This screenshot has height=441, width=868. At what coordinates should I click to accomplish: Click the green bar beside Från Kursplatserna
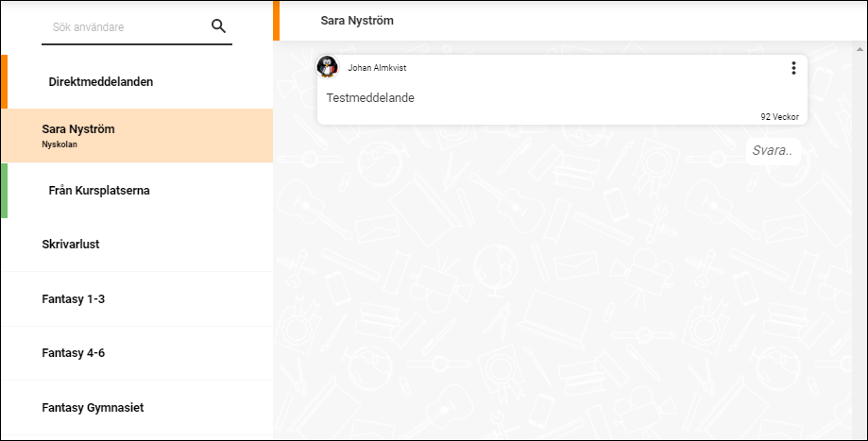pos(4,191)
